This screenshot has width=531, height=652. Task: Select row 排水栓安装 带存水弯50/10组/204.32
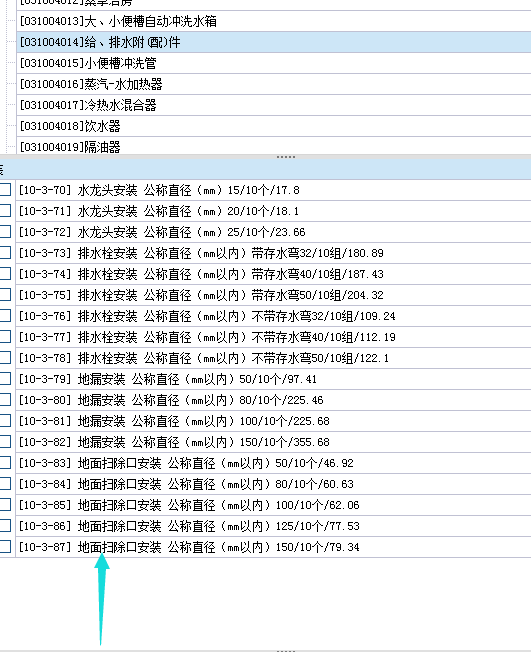point(273,295)
